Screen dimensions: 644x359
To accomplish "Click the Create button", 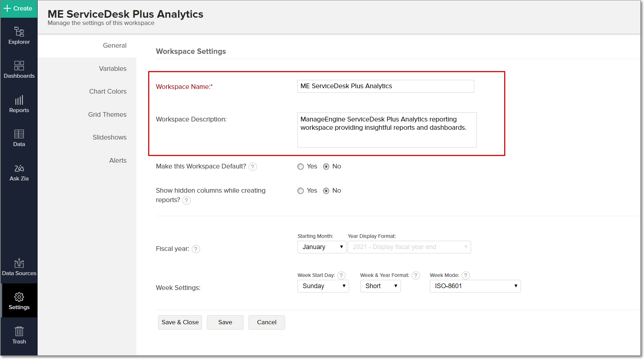I will pos(18,8).
